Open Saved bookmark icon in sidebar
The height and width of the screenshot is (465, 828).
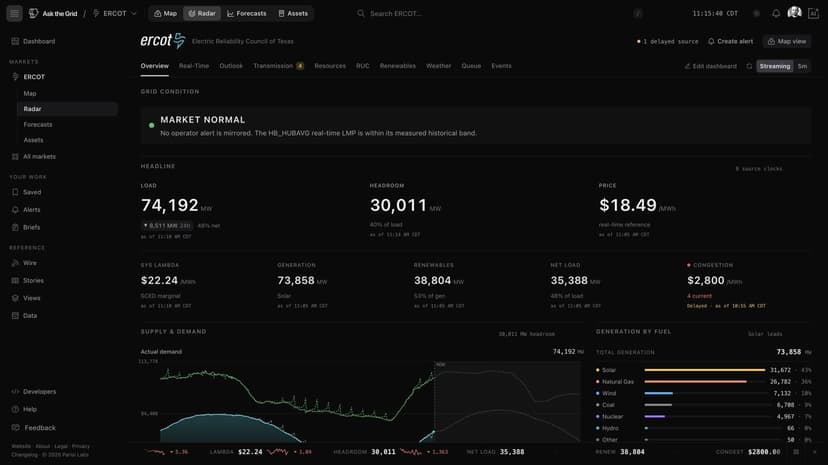tap(15, 192)
